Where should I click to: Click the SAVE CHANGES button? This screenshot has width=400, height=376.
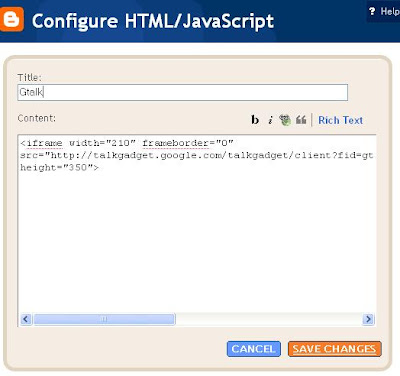(334, 349)
